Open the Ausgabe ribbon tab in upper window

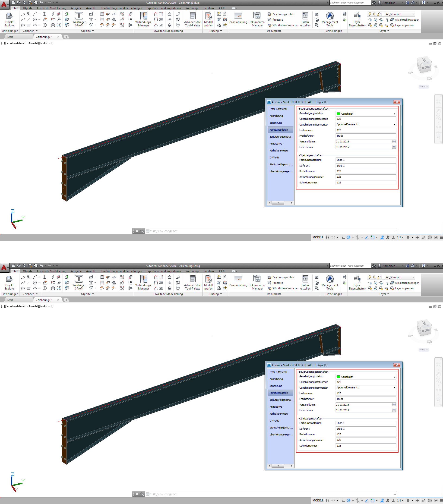click(x=76, y=8)
